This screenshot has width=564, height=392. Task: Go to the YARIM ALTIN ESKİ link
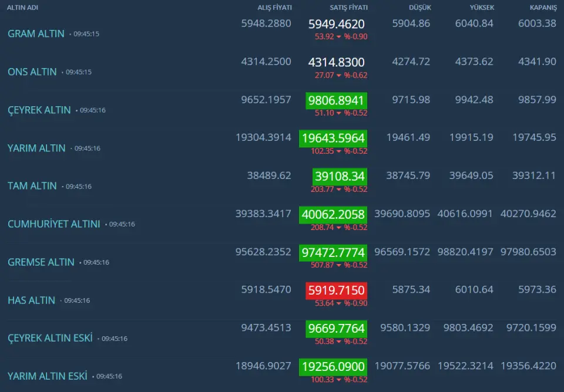48,376
